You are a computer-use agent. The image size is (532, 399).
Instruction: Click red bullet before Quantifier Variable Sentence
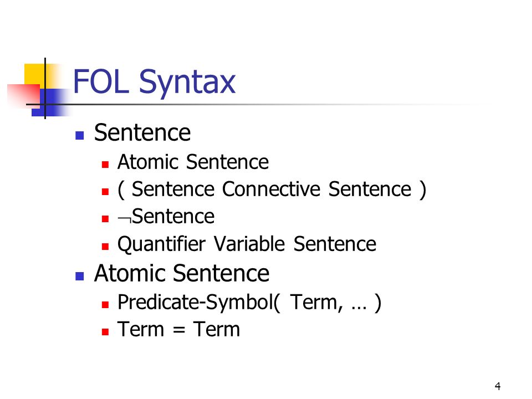pos(105,246)
